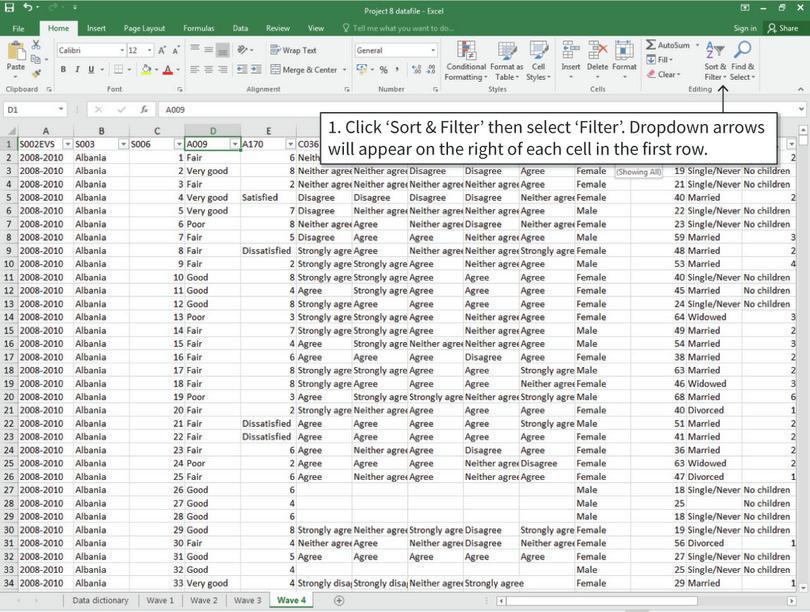Click the Share button

786,27
